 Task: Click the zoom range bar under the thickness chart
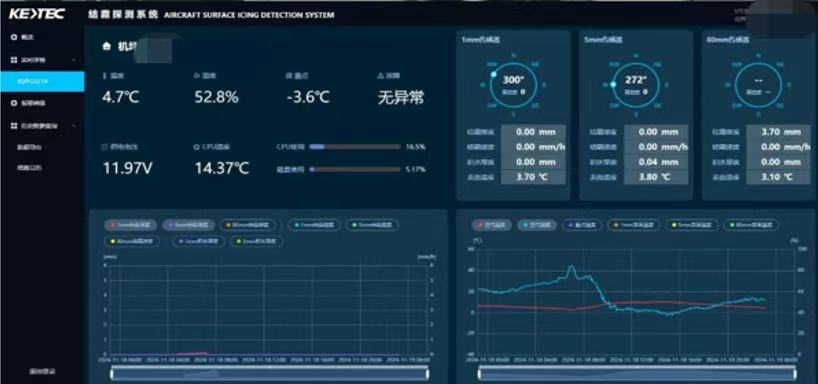tap(270, 373)
